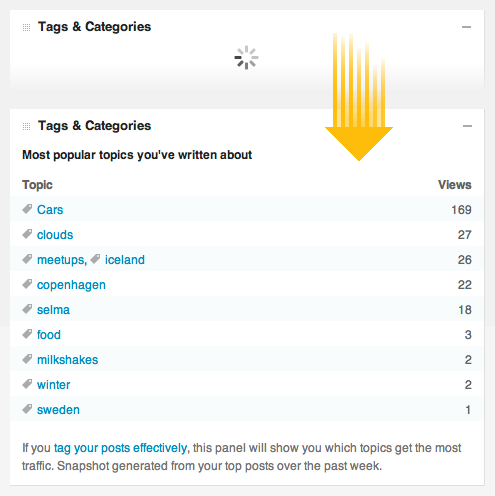Viewport: 495px width, 496px height.
Task: Follow the 'tag your posts effectively' link
Action: point(120,448)
